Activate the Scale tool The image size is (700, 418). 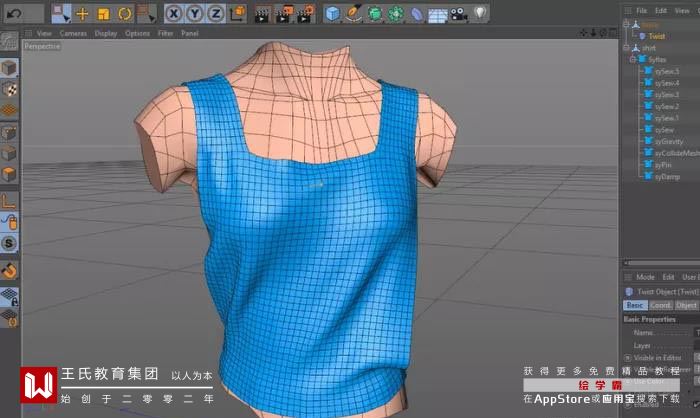click(104, 14)
